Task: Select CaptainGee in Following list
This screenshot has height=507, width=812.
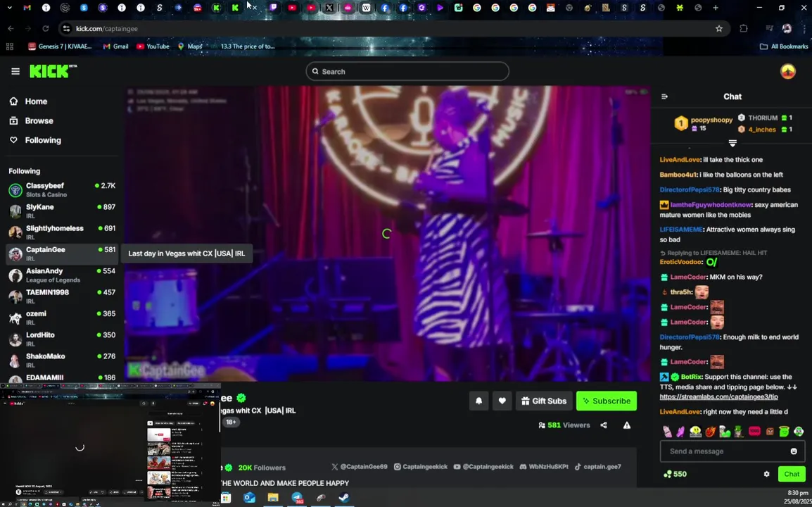Action: point(62,254)
